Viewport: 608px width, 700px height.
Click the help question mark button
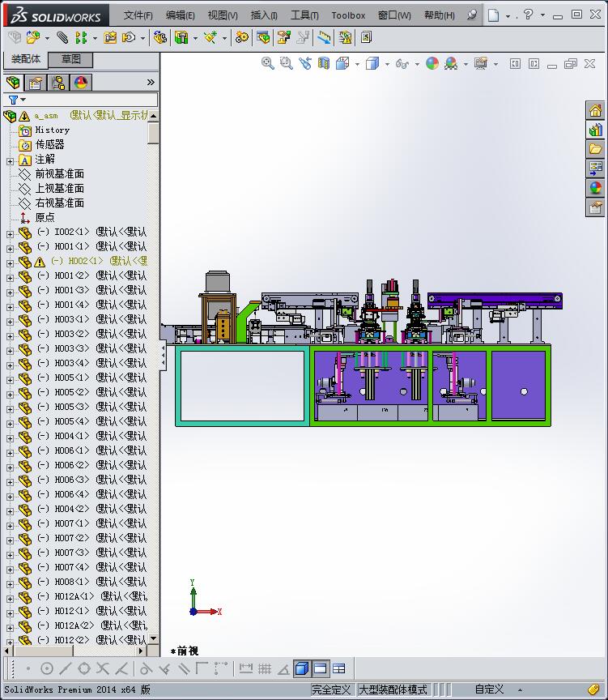pos(528,15)
